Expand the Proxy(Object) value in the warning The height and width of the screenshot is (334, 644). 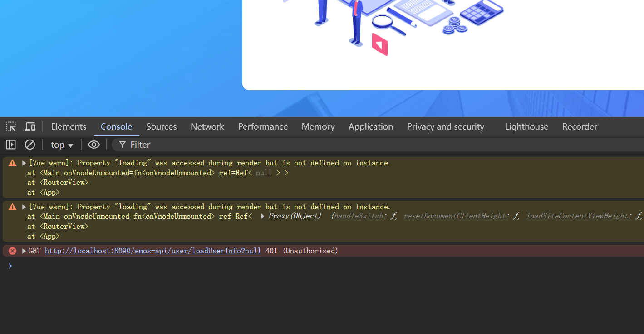click(x=263, y=216)
